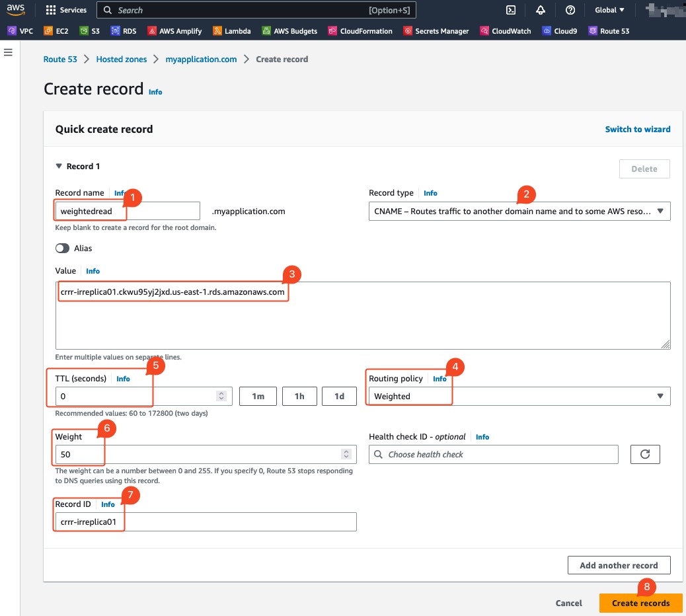Go to Hosted zones breadcrumb

click(121, 59)
